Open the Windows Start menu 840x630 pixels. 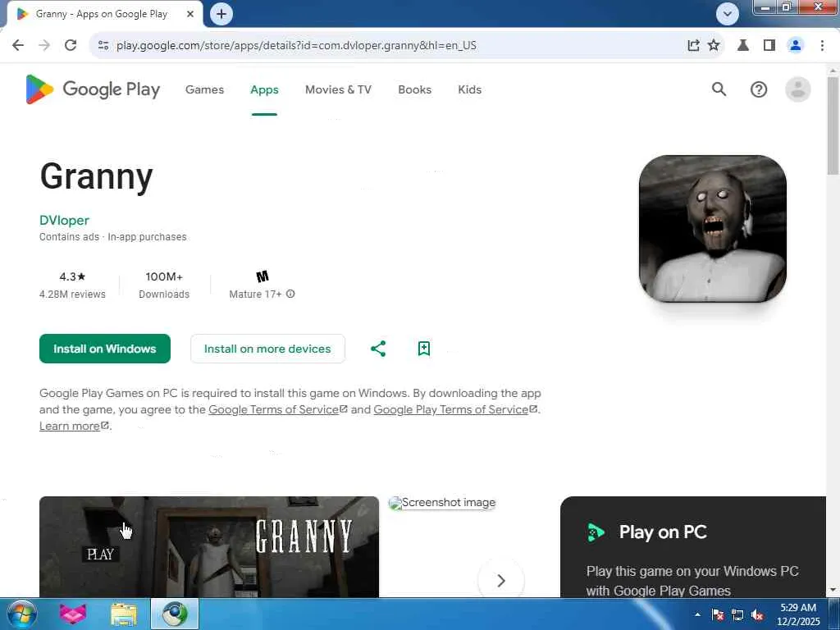tap(21, 614)
